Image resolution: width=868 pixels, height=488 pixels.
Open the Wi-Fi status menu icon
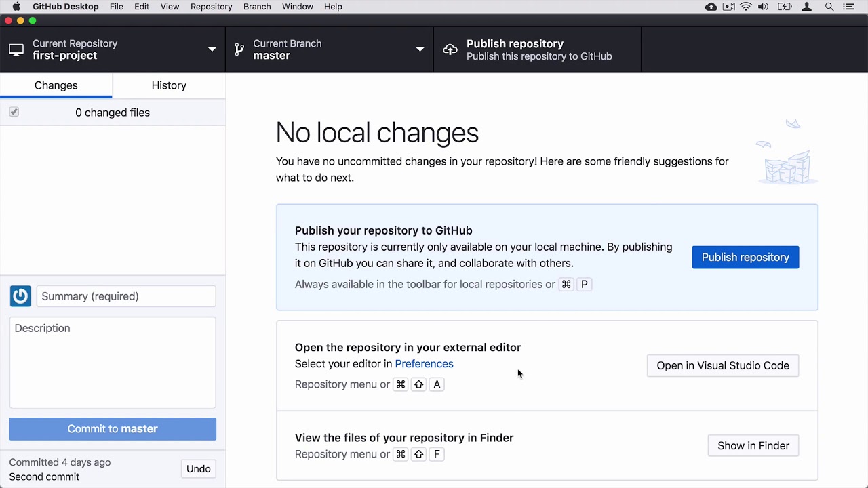click(x=746, y=7)
